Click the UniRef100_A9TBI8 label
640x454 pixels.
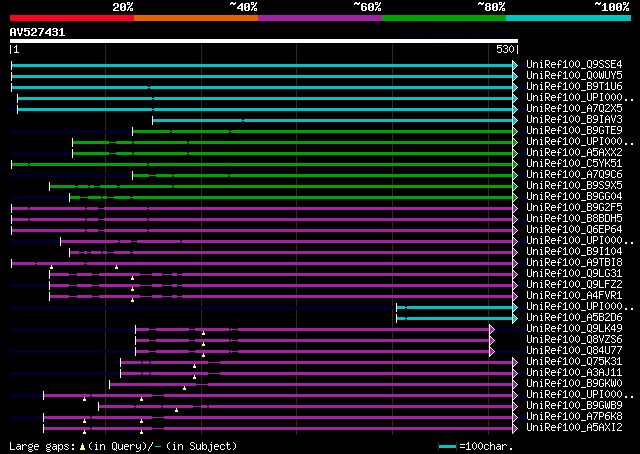click(574, 263)
